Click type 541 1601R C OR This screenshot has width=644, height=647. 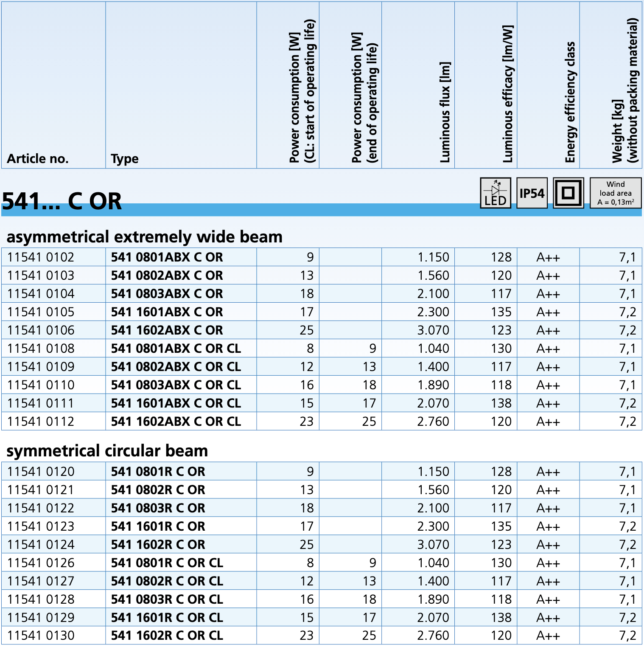(x=158, y=526)
